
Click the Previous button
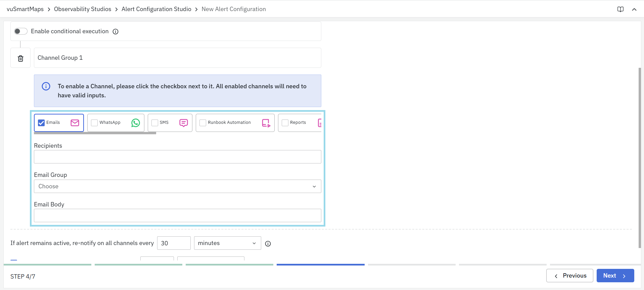(x=569, y=276)
